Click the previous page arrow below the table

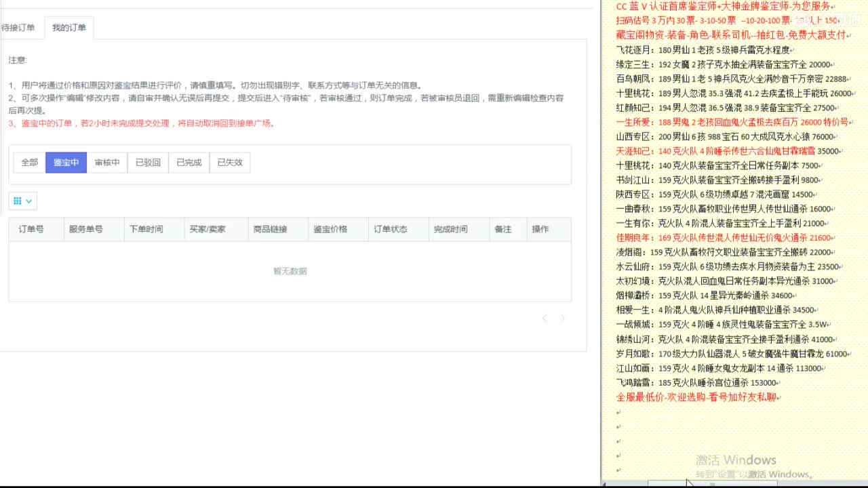point(546,319)
